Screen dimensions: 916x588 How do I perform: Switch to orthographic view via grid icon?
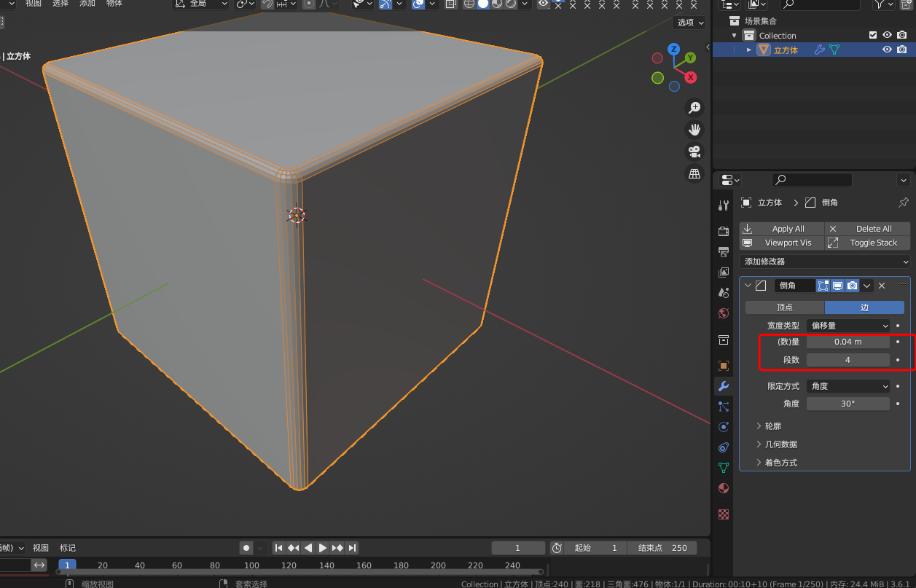click(694, 173)
